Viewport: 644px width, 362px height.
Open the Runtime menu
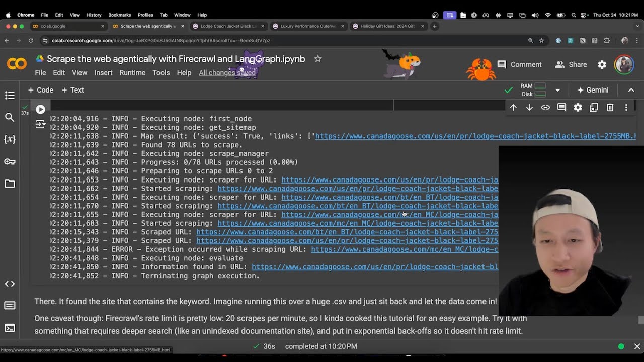(132, 73)
